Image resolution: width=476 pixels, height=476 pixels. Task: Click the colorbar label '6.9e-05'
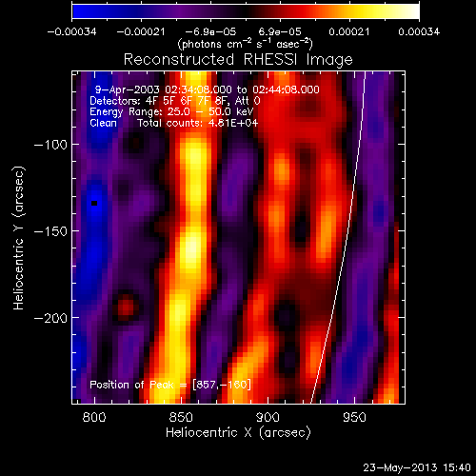click(280, 31)
